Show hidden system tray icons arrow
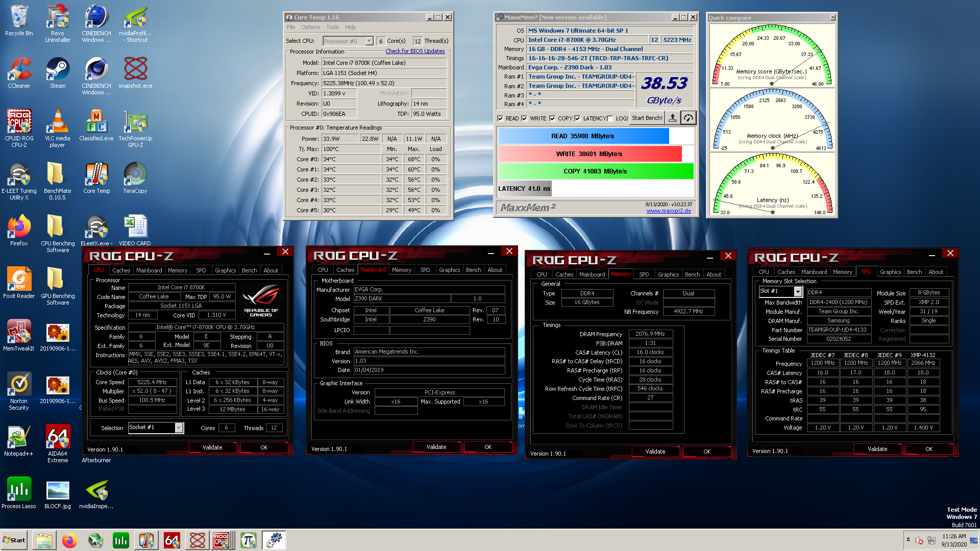This screenshot has height=551, width=980. coord(908,540)
